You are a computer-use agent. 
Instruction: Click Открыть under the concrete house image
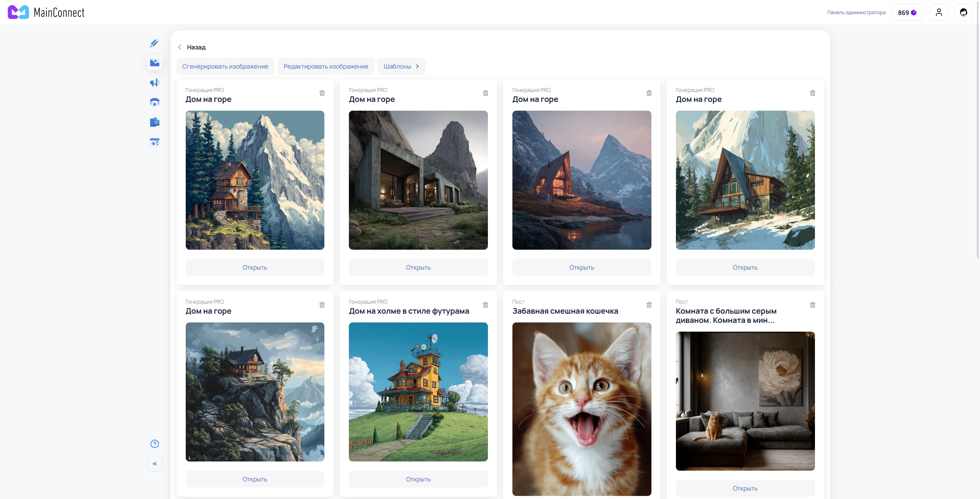tap(418, 267)
